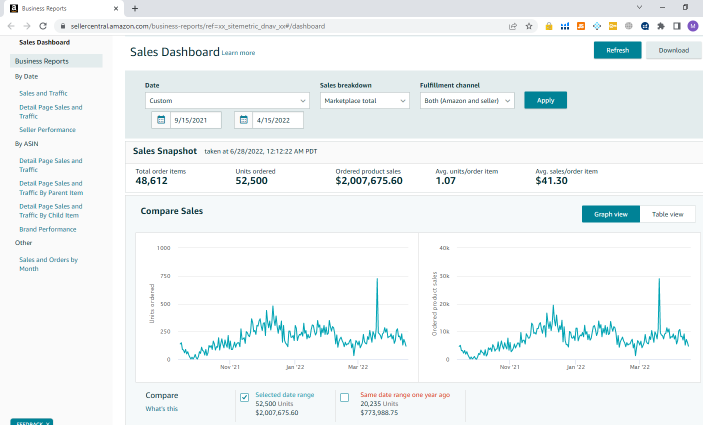
Task: Open the blue bar-chart extension icon
Action: click(565, 26)
